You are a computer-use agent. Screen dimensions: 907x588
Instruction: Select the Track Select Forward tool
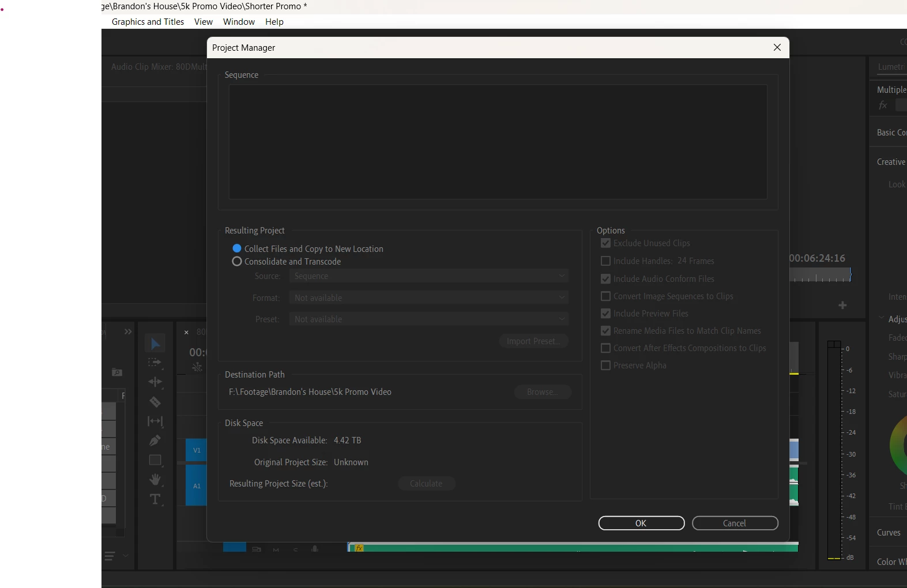coord(155,363)
